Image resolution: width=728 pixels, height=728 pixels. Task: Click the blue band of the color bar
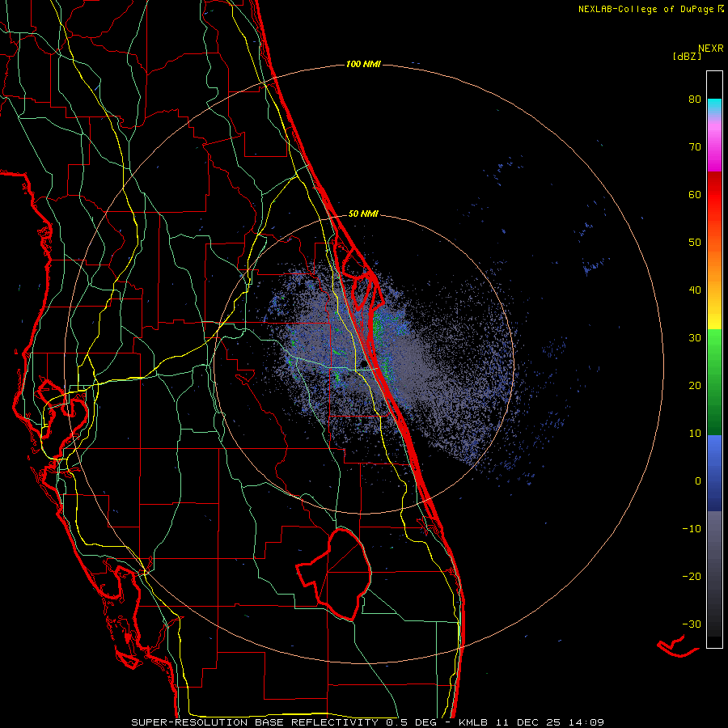[714, 472]
